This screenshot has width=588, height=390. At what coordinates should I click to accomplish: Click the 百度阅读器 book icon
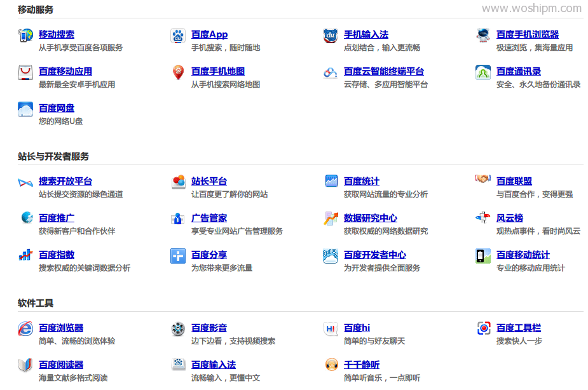[x=25, y=365]
